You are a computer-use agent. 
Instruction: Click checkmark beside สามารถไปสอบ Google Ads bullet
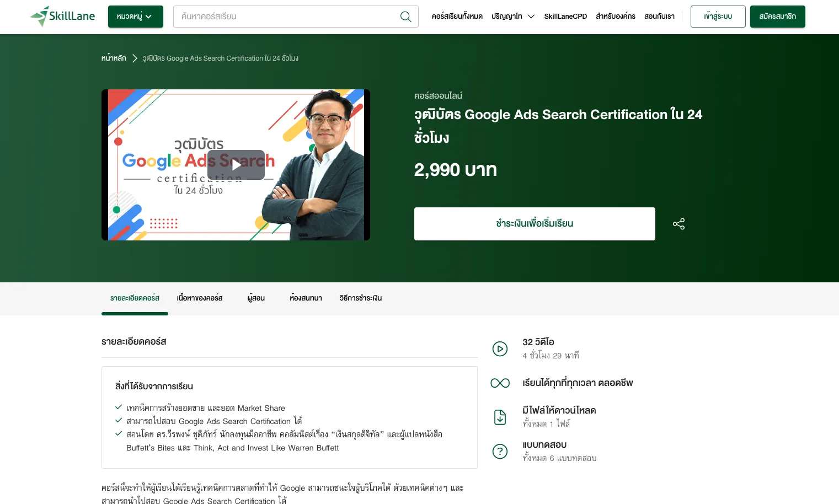point(118,421)
